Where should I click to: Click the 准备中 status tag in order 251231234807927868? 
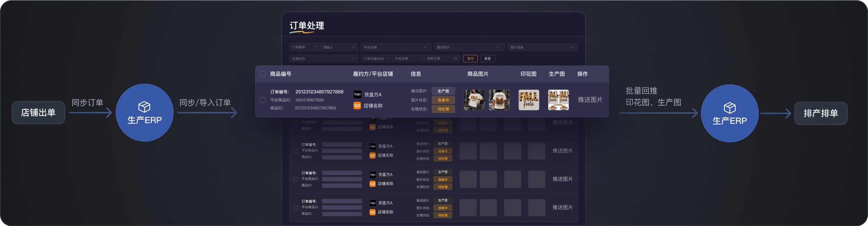pos(443,100)
